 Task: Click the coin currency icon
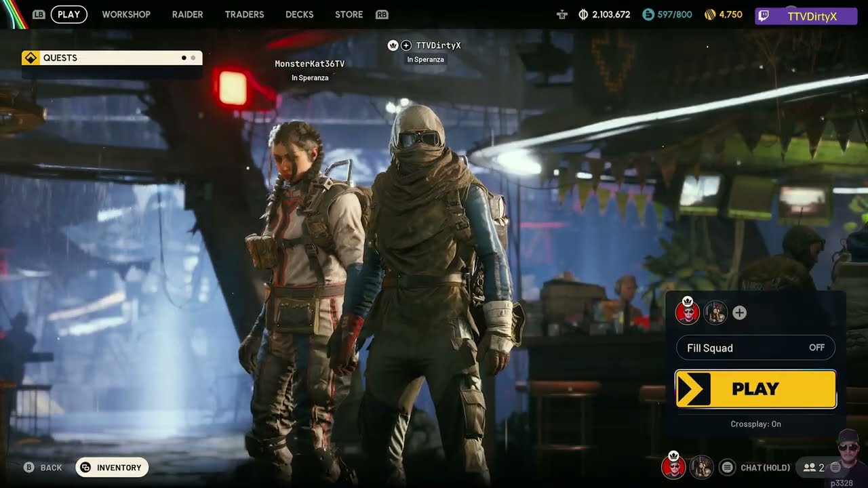click(x=583, y=14)
